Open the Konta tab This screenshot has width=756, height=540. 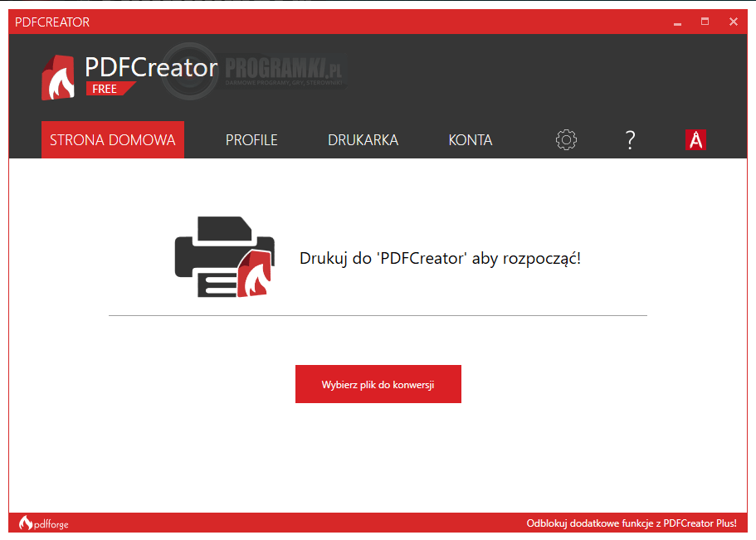(470, 140)
